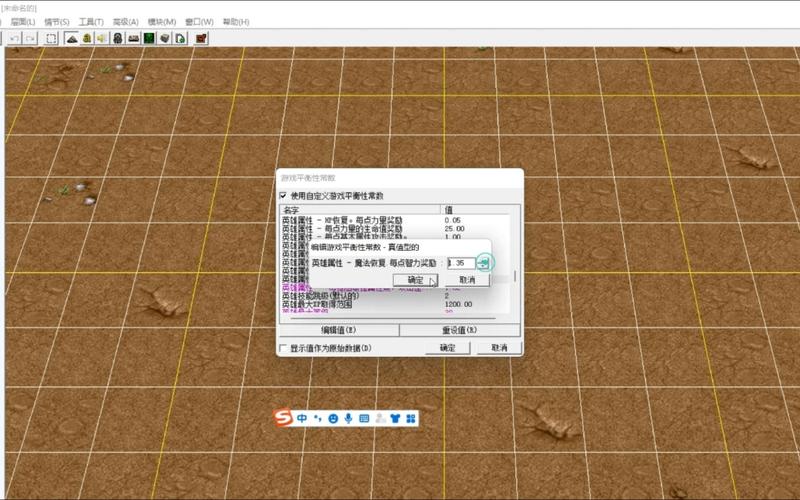Click the spinner beside the 1.35 field
800x500 pixels.
click(x=483, y=263)
